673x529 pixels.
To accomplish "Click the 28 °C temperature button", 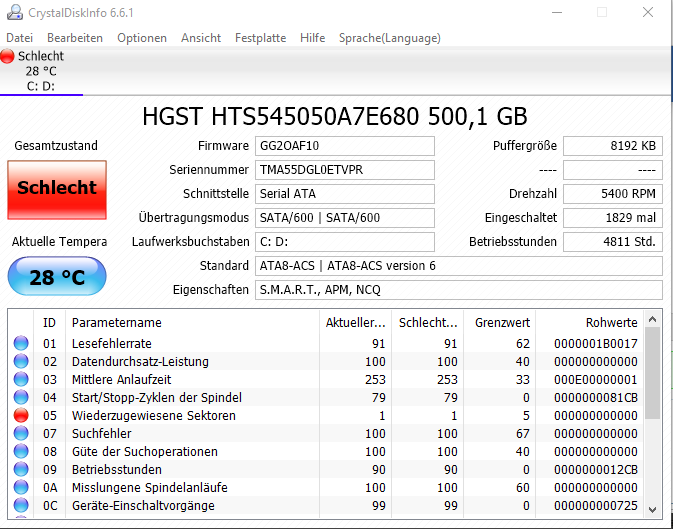I will pyautogui.click(x=57, y=277).
